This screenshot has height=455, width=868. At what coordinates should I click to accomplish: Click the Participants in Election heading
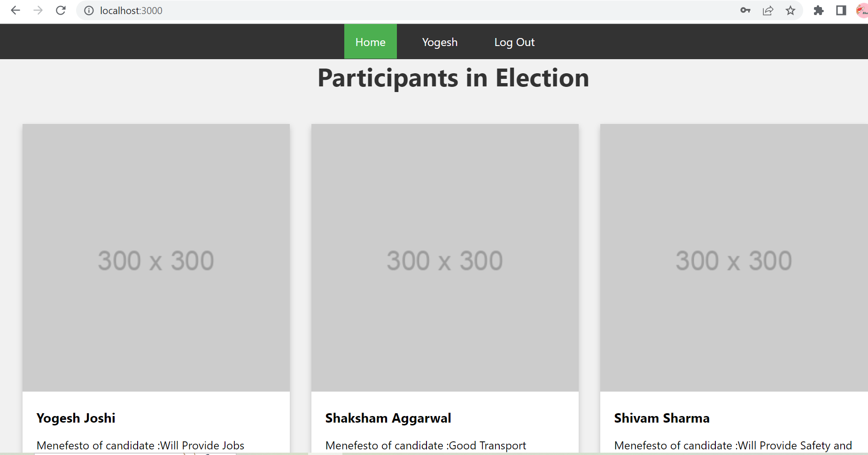(x=453, y=78)
